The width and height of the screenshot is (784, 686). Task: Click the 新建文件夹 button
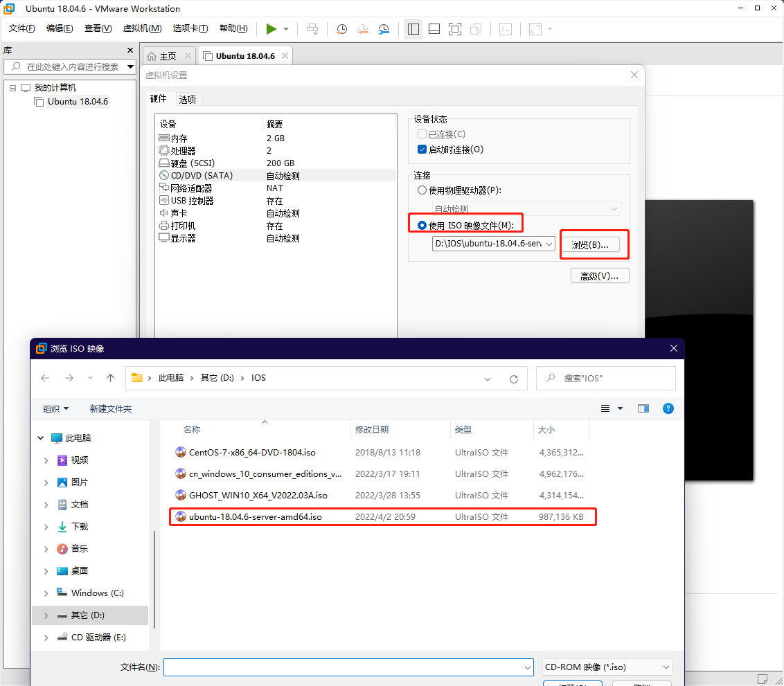point(111,408)
